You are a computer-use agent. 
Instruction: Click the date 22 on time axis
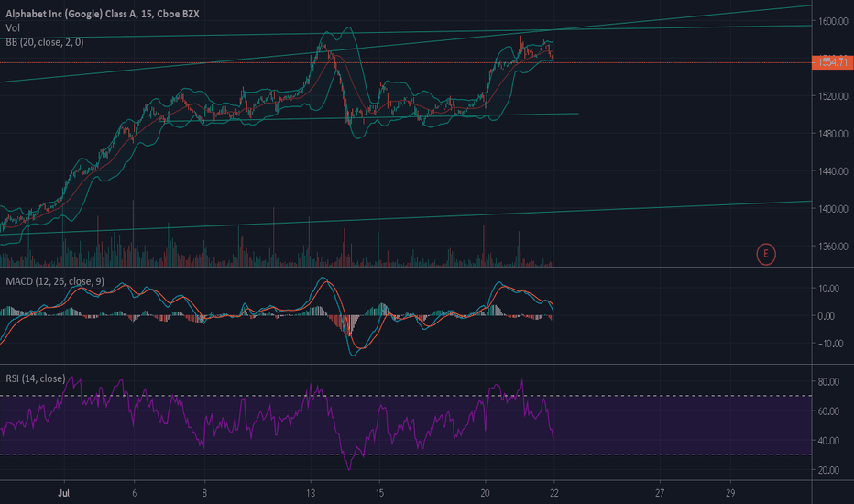click(x=553, y=493)
